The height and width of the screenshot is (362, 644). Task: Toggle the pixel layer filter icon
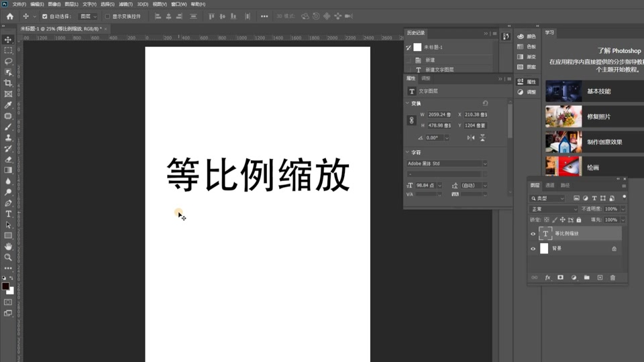[577, 198]
